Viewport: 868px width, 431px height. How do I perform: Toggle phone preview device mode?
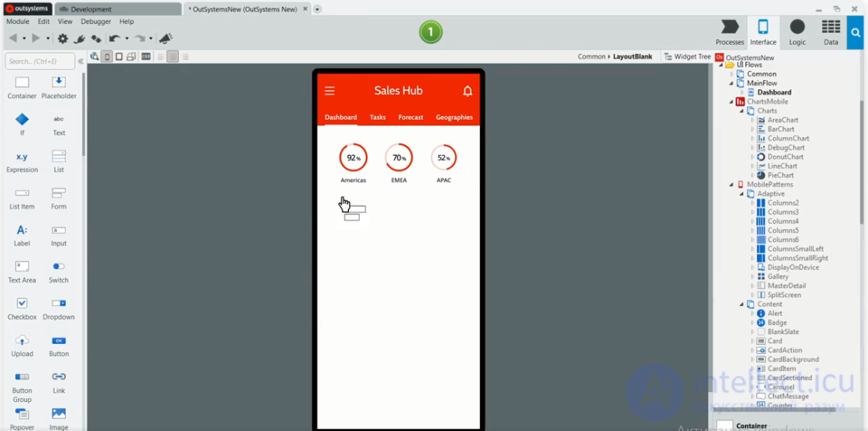(x=107, y=56)
